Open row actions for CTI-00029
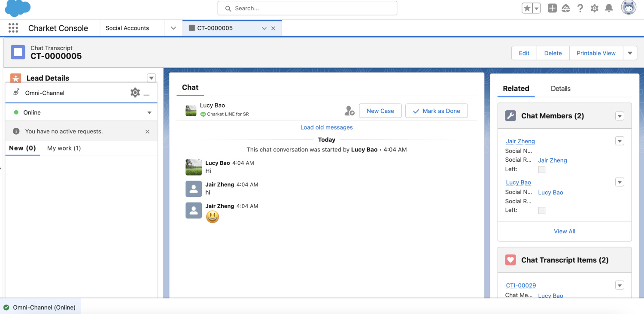 620,285
